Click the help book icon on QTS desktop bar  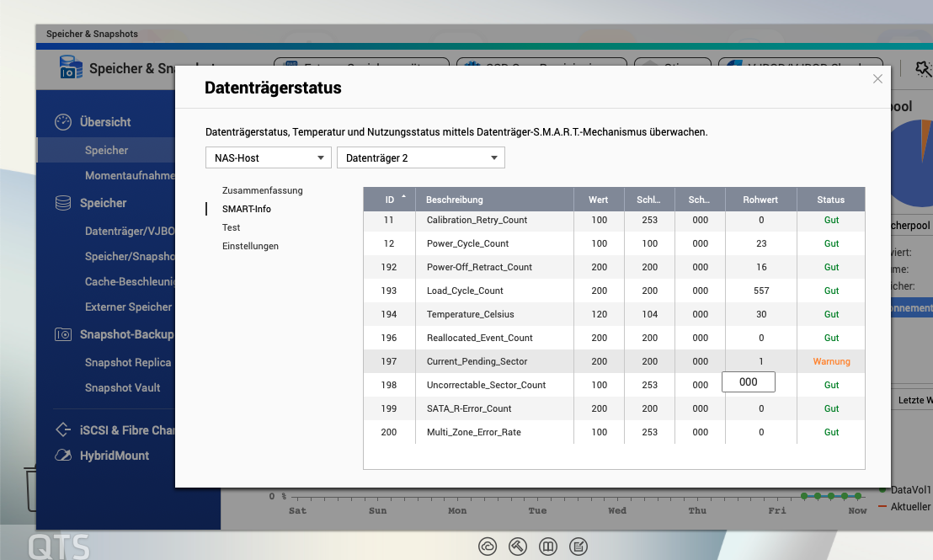click(548, 547)
